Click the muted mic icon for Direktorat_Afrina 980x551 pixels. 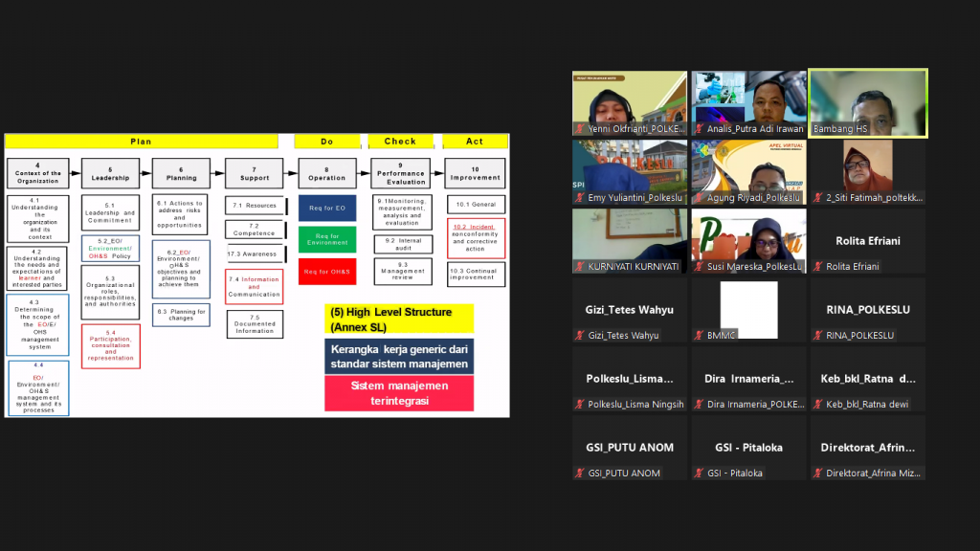tap(817, 474)
